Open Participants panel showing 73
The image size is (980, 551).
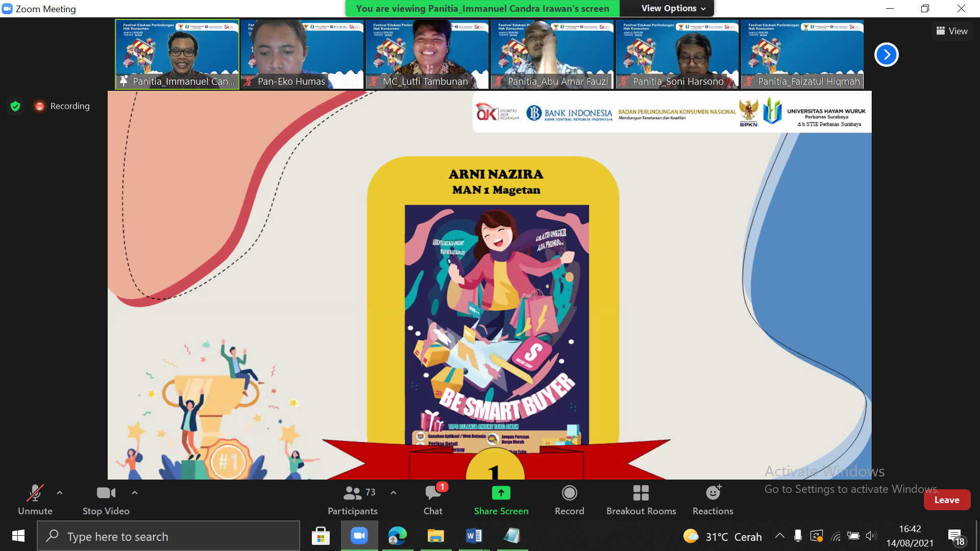click(353, 500)
